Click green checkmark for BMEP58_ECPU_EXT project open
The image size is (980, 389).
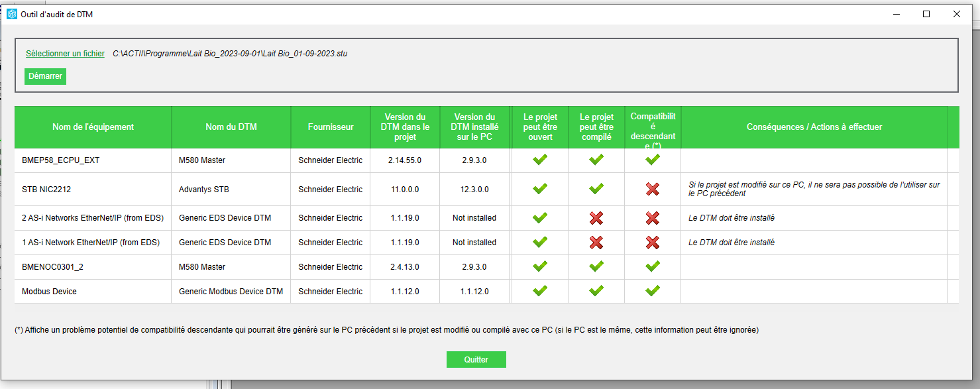(540, 160)
